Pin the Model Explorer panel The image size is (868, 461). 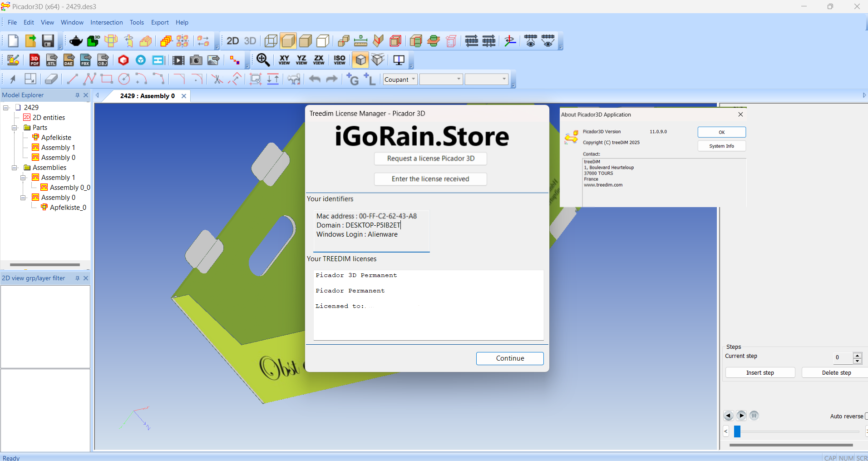click(x=77, y=95)
